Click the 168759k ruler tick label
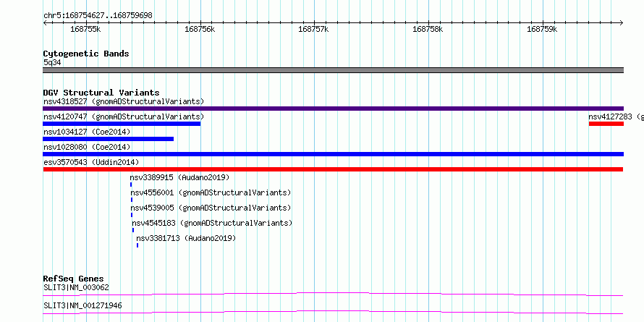 coord(542,30)
